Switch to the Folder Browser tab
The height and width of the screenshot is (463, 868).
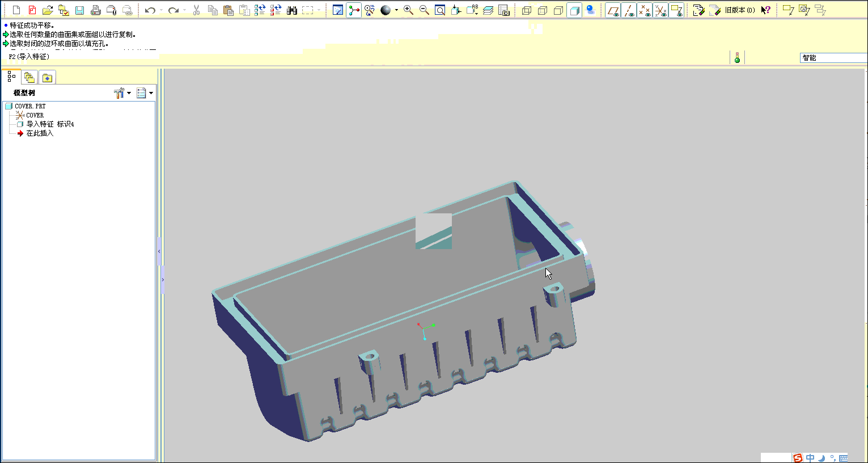coord(29,77)
